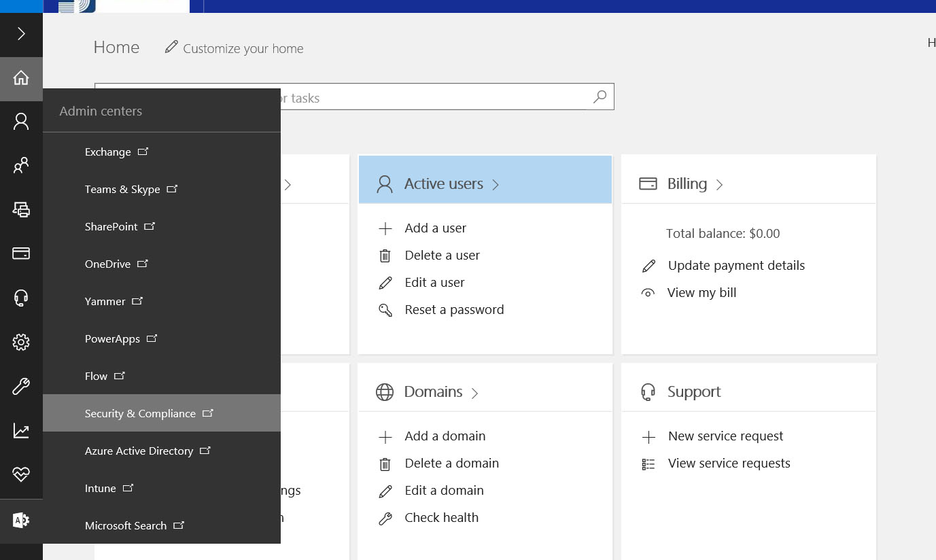Click the Total balance: $0.00 text
936x560 pixels.
[723, 233]
